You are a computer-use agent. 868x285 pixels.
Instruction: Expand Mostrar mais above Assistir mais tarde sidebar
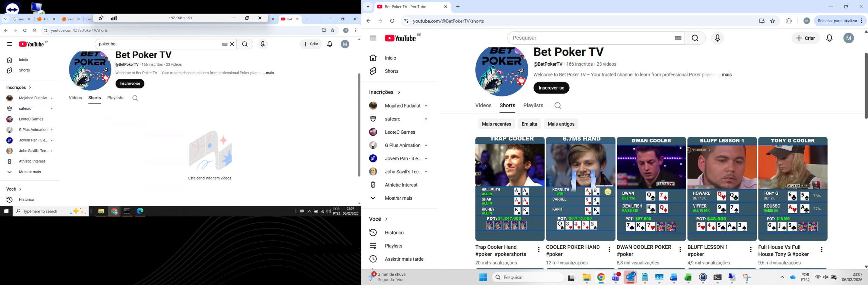tap(398, 198)
